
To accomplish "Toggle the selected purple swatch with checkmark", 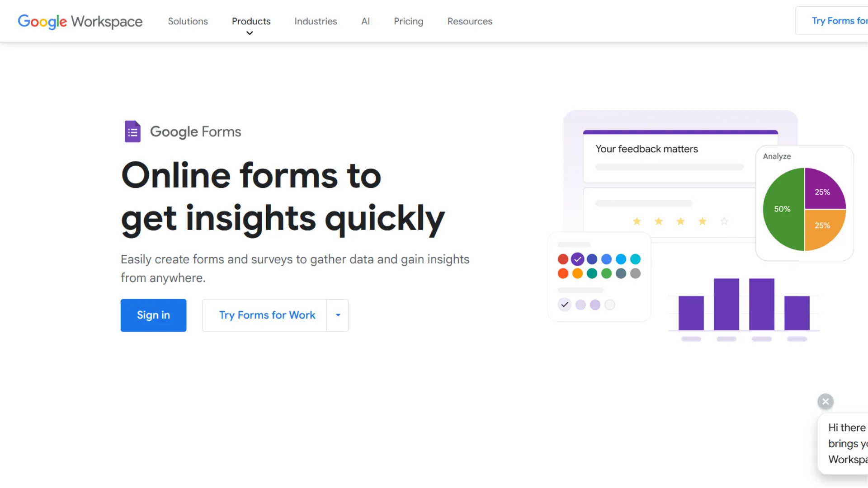I will (577, 259).
